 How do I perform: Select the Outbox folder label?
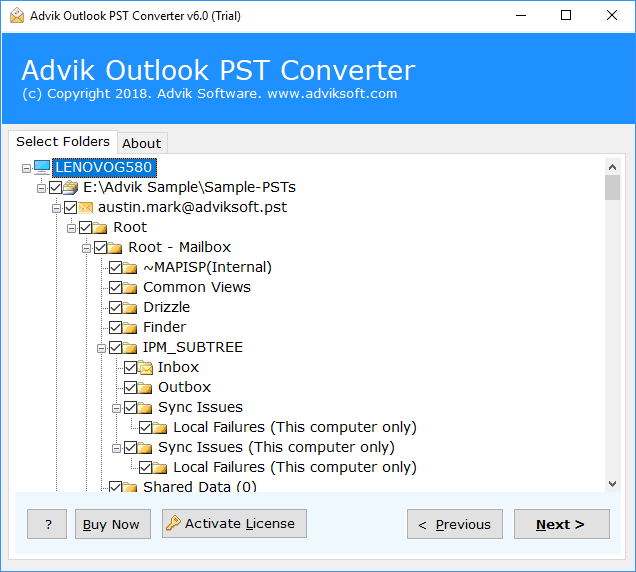tap(185, 387)
